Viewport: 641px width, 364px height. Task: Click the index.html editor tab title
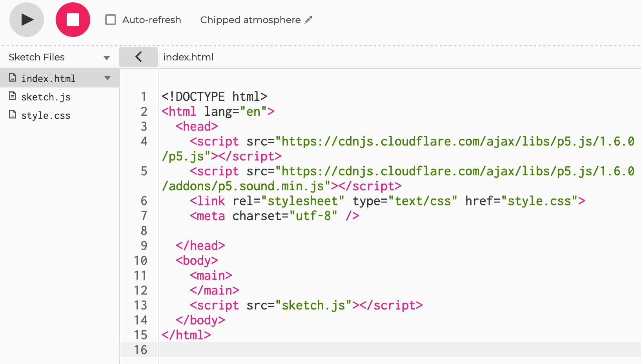pyautogui.click(x=188, y=57)
